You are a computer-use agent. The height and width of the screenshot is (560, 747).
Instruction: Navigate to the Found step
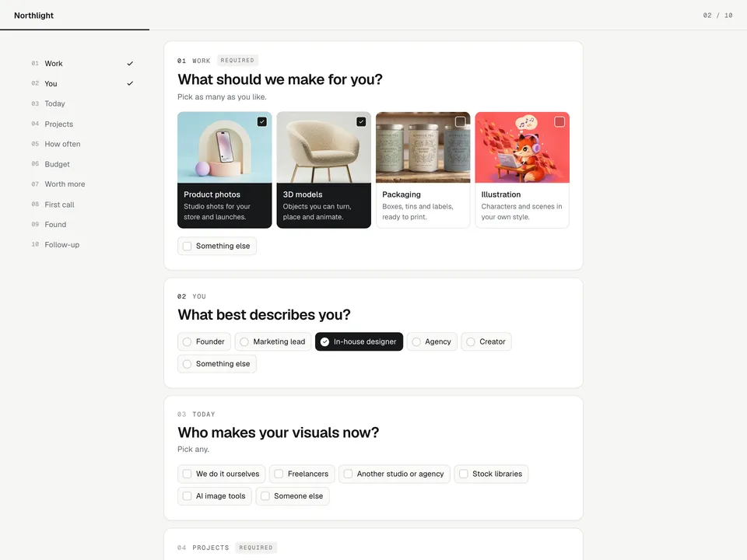click(x=82, y=224)
